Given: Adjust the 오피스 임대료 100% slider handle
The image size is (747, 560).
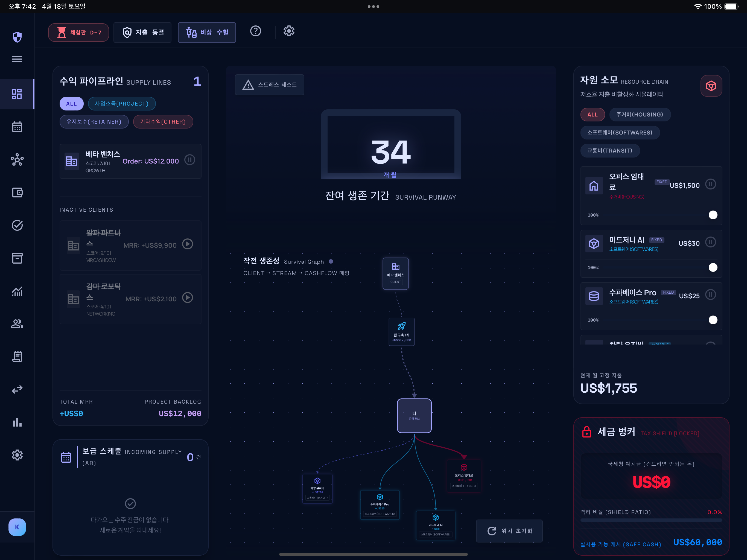Looking at the screenshot, I should point(713,215).
